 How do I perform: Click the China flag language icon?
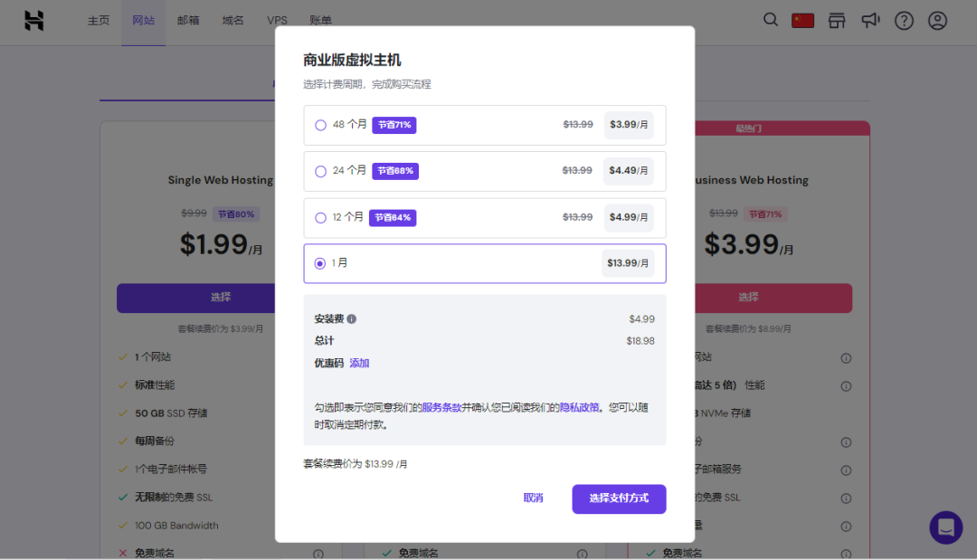pyautogui.click(x=802, y=20)
